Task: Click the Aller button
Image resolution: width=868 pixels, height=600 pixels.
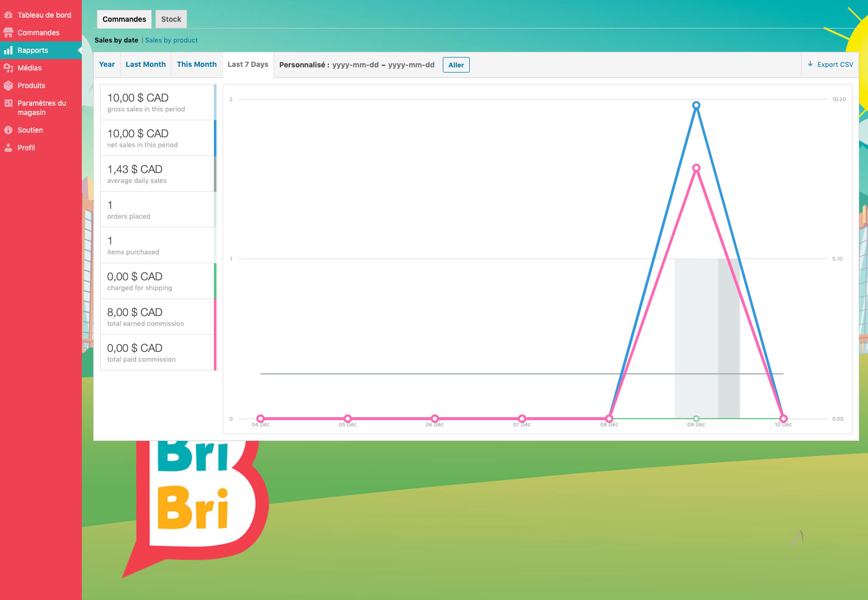Action: [456, 65]
